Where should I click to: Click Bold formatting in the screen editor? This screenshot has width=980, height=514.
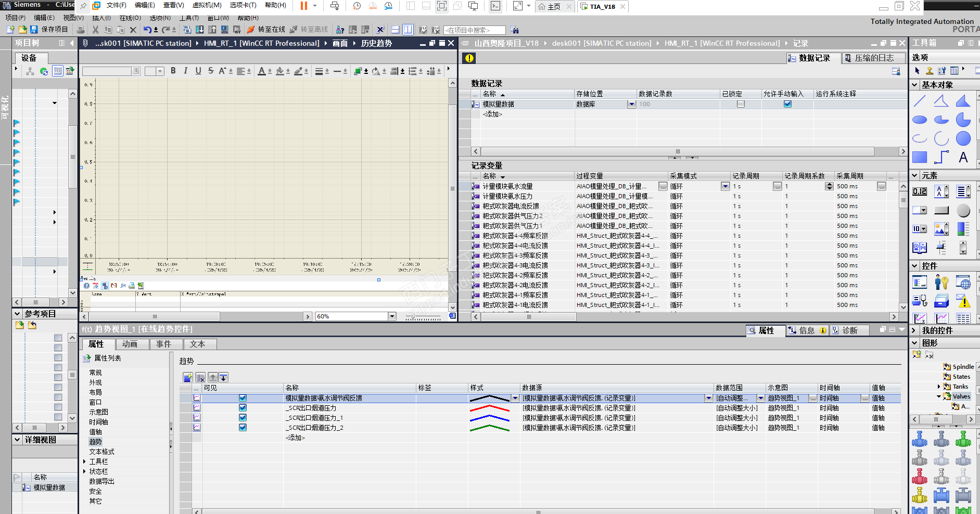tap(173, 71)
